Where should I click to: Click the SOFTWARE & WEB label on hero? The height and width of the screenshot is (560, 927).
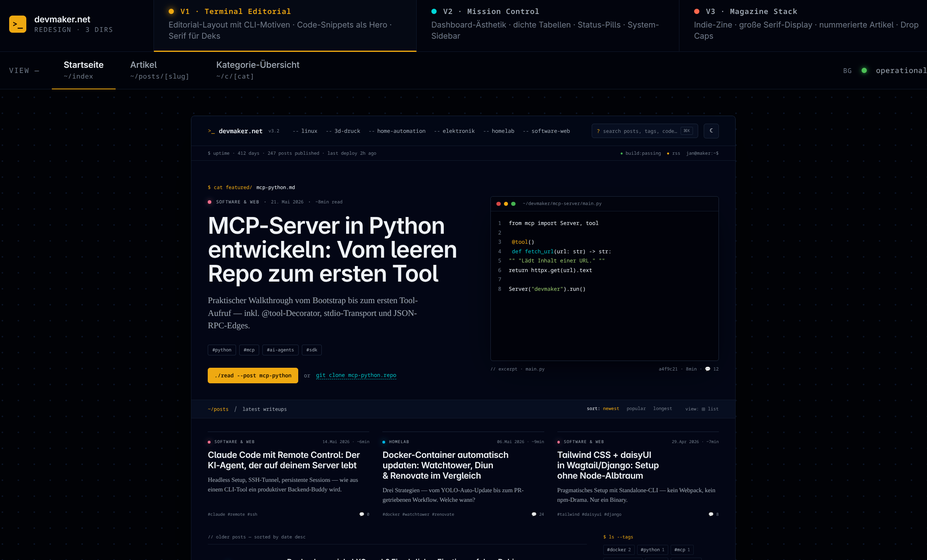pyautogui.click(x=237, y=202)
